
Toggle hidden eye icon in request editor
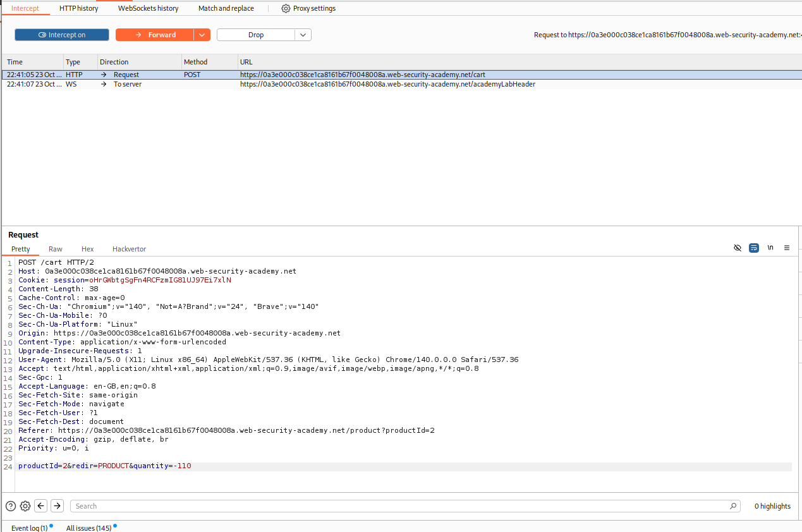738,248
